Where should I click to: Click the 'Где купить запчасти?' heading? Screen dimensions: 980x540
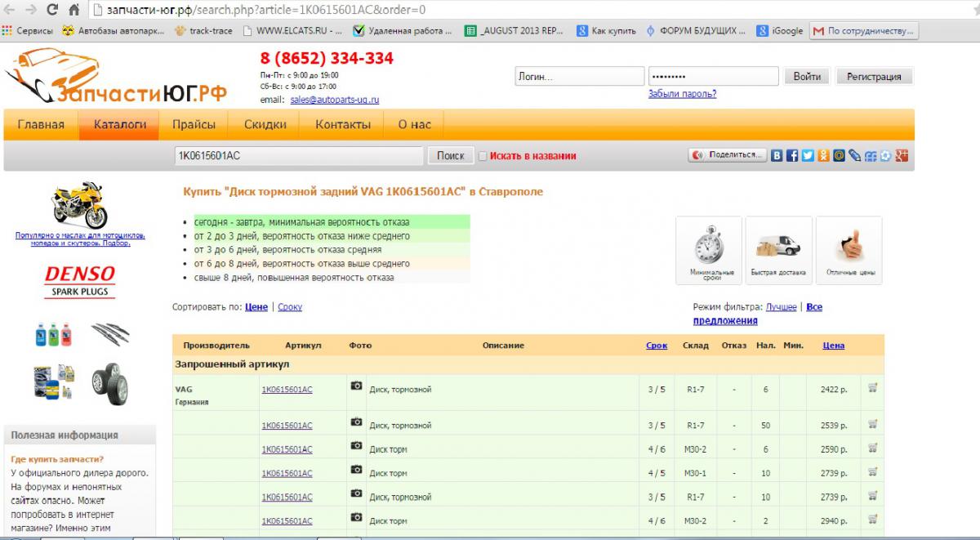(x=57, y=459)
